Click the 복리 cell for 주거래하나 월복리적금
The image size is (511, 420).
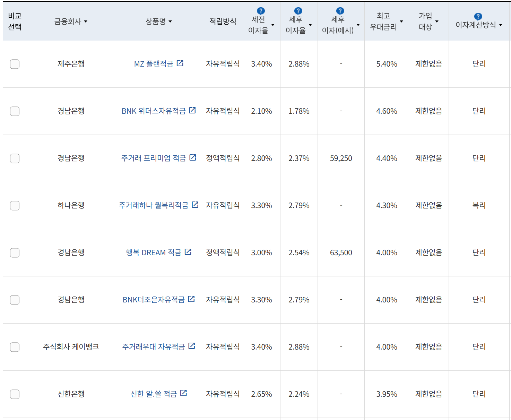[479, 205]
